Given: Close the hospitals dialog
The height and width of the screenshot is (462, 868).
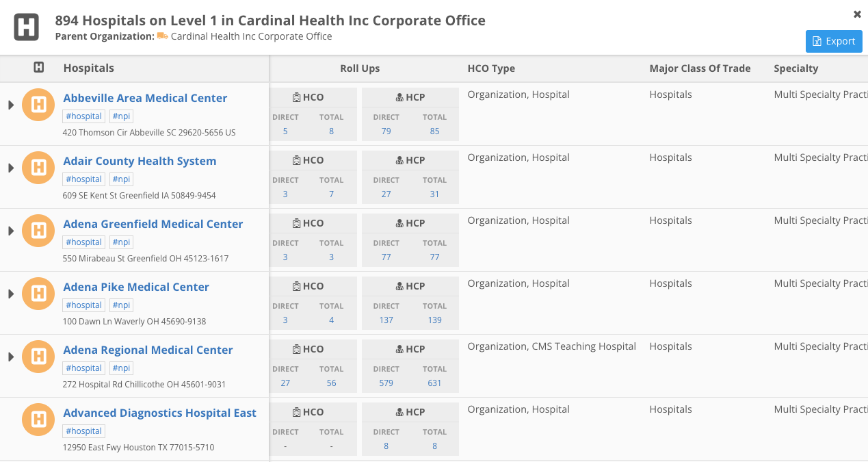Looking at the screenshot, I should 857,14.
